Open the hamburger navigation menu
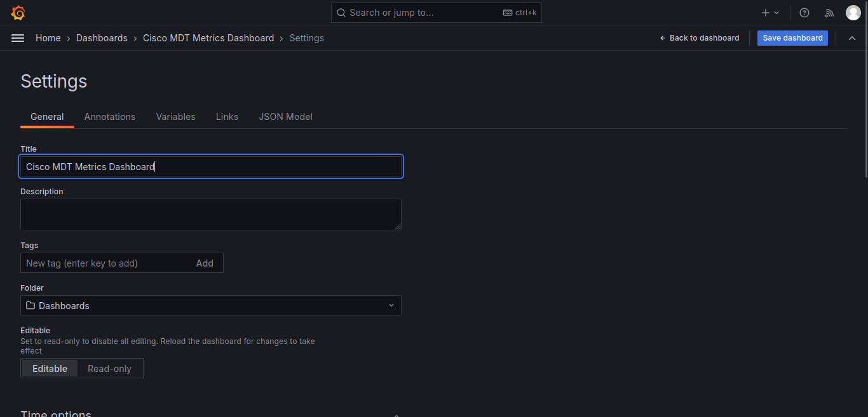 pyautogui.click(x=18, y=38)
